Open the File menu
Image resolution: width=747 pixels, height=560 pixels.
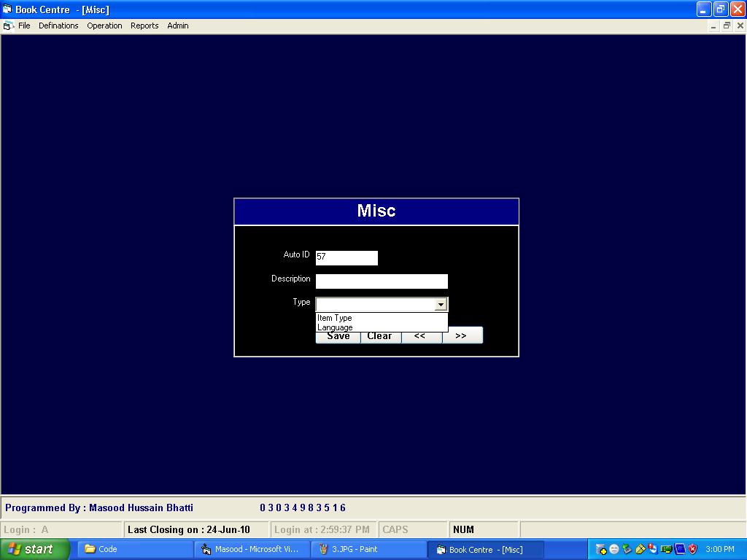tap(24, 26)
